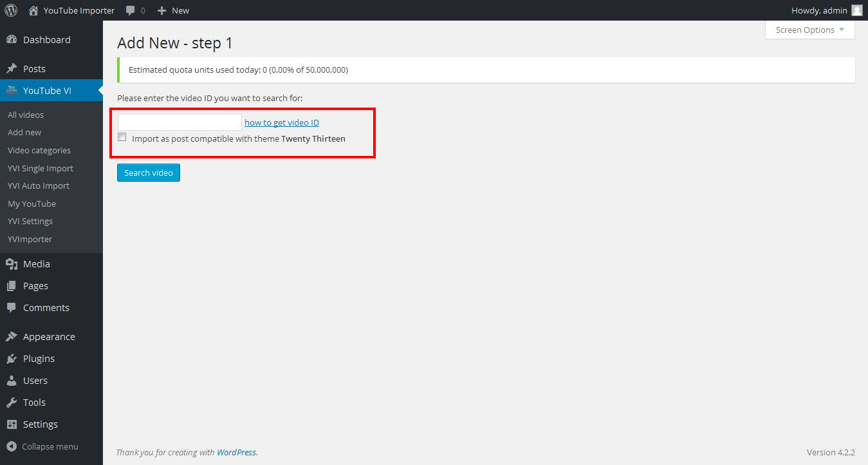Focus the video ID text field

tap(180, 122)
